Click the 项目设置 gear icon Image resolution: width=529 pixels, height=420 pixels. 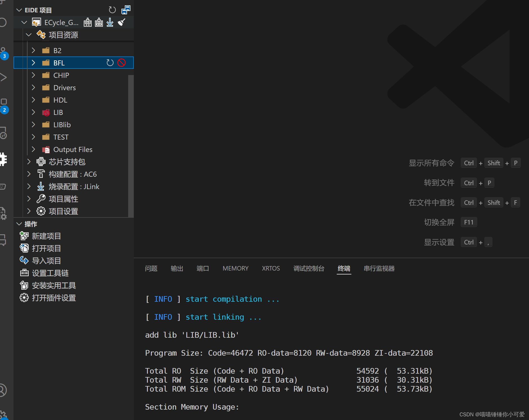41,211
